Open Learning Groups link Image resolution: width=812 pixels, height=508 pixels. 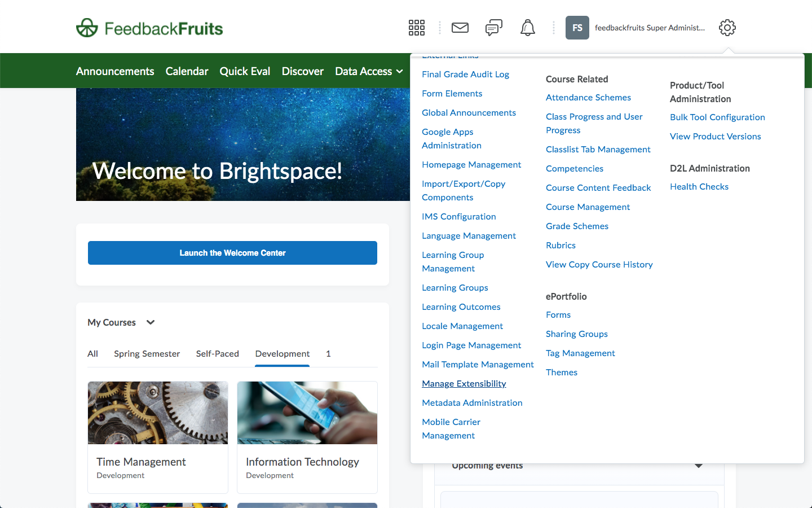click(x=455, y=287)
